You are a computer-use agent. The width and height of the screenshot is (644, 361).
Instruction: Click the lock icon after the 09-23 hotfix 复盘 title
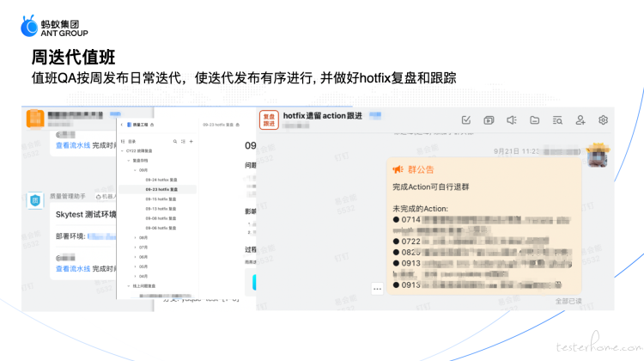pyautogui.click(x=237, y=125)
